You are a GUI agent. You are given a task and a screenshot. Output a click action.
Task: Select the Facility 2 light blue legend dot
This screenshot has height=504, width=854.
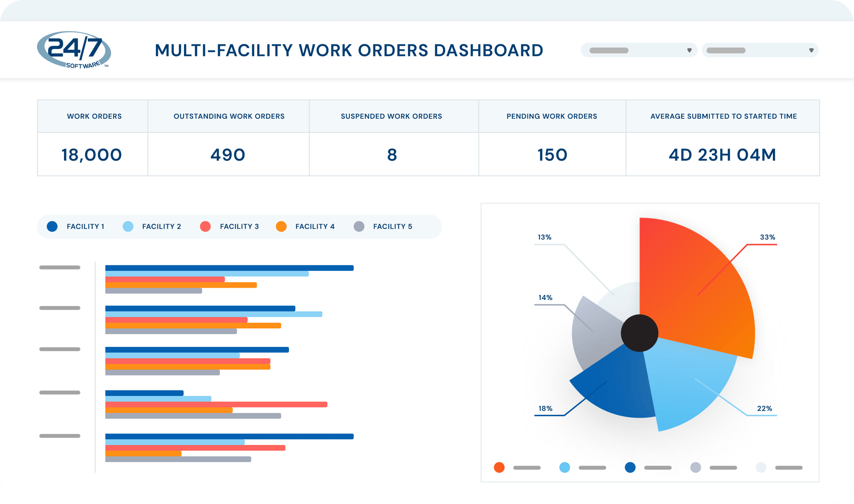point(128,227)
